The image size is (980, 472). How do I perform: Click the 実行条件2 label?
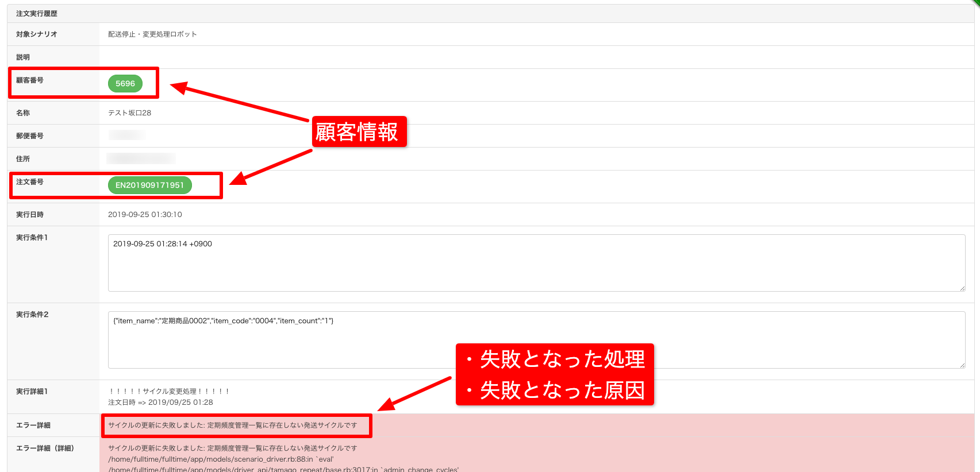(x=32, y=314)
